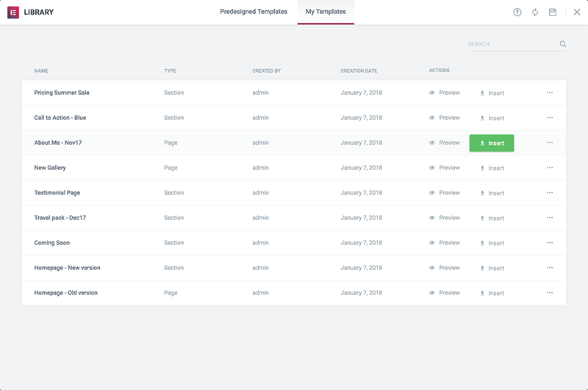Image resolution: width=588 pixels, height=390 pixels.
Task: Preview the Pricing Summer Sale template
Action: (445, 93)
